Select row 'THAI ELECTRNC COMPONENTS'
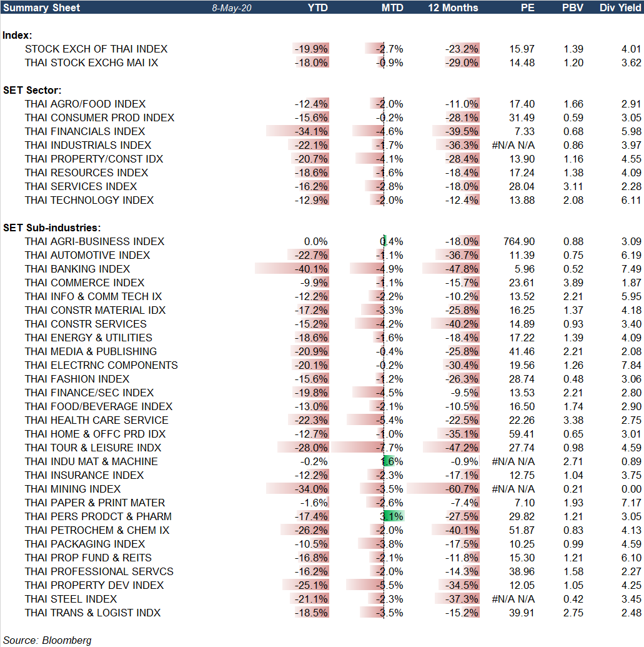Screen dimensions: 644x647 pyautogui.click(x=322, y=365)
